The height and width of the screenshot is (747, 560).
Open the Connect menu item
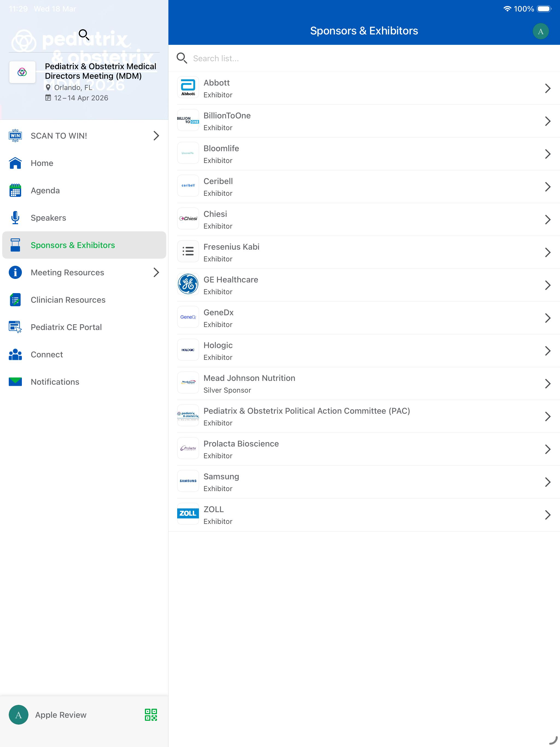[84, 355]
